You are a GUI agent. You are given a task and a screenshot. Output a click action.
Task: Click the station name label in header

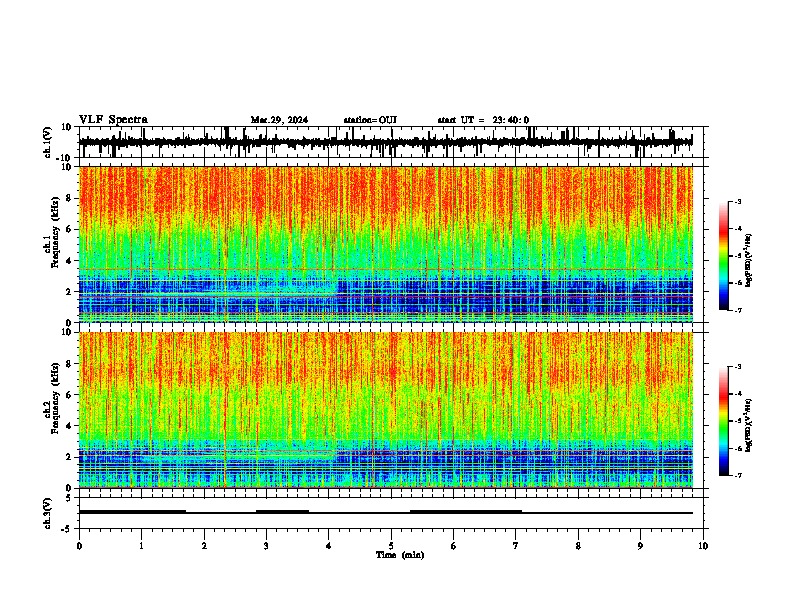370,120
